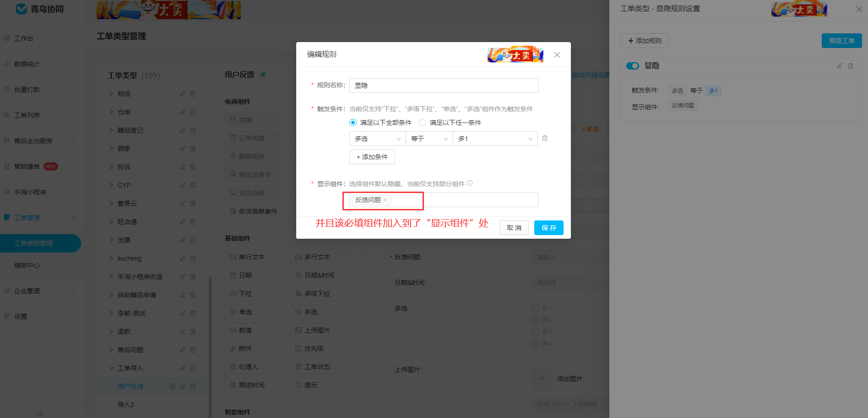Check the 多1 checkbox option
The image size is (868, 418).
535,308
